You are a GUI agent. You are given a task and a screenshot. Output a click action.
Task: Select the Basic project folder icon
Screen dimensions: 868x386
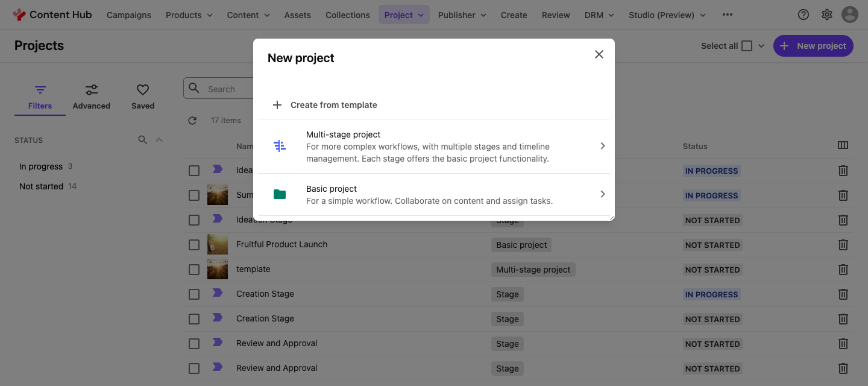[x=279, y=194]
